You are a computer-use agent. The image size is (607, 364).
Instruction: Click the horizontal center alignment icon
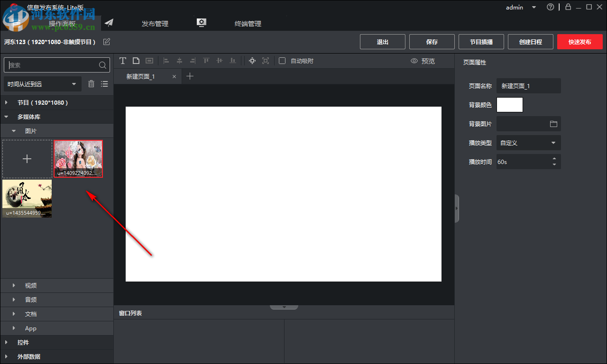[179, 61]
